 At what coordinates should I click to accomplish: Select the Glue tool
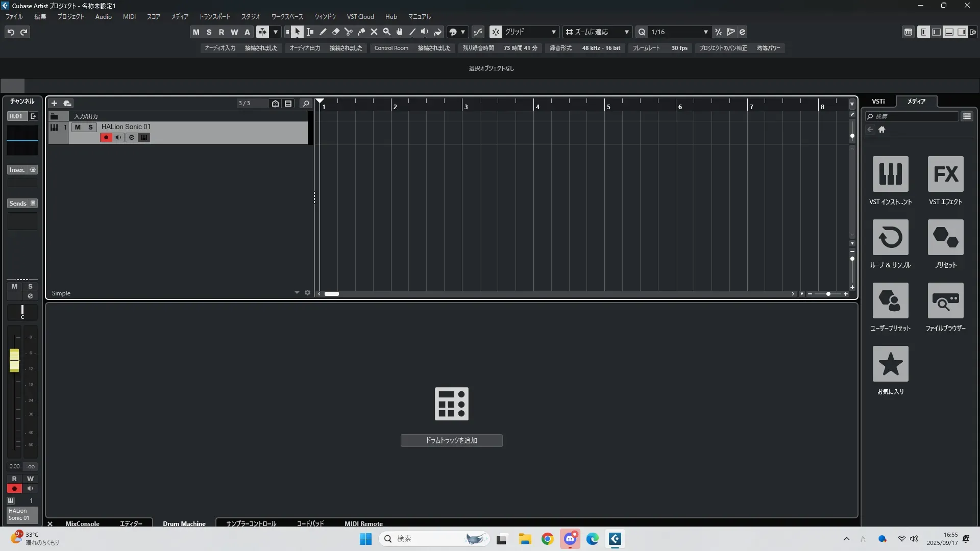pyautogui.click(x=361, y=32)
